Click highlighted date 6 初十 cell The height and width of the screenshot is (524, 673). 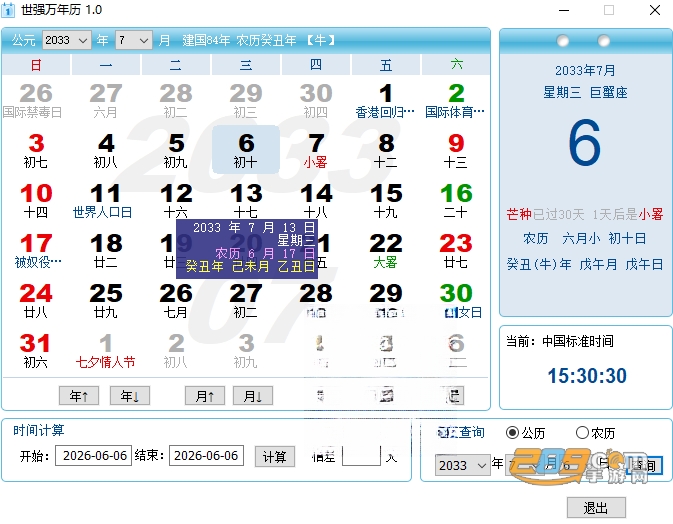(246, 150)
